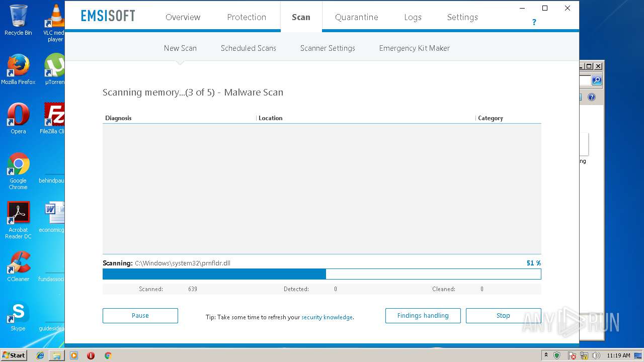Open the Overview tab
Viewport: 644px width, 362px height.
pos(183,17)
